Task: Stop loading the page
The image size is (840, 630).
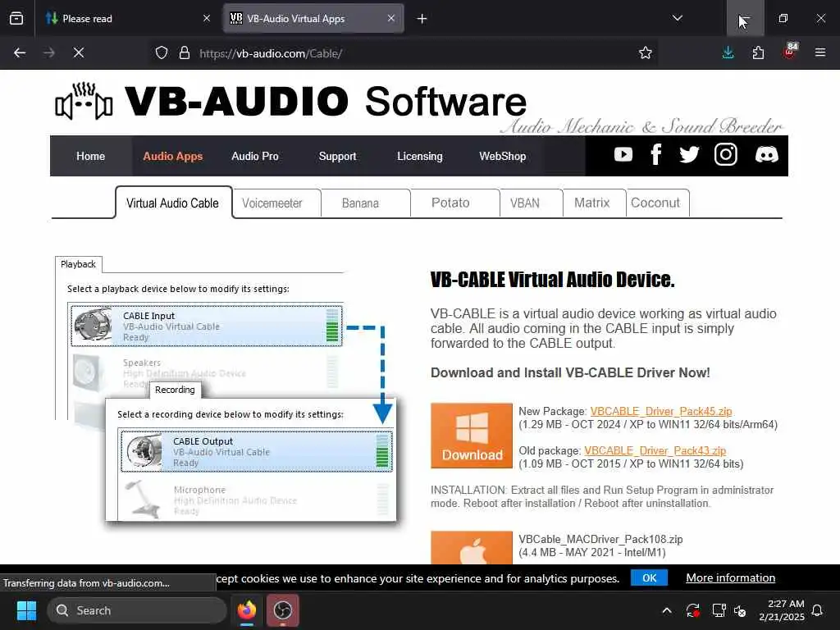Action: (x=79, y=53)
